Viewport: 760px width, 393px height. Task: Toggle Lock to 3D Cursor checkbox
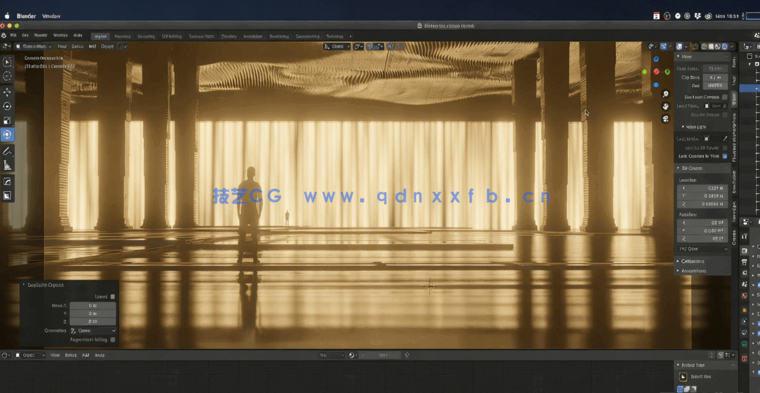click(725, 147)
